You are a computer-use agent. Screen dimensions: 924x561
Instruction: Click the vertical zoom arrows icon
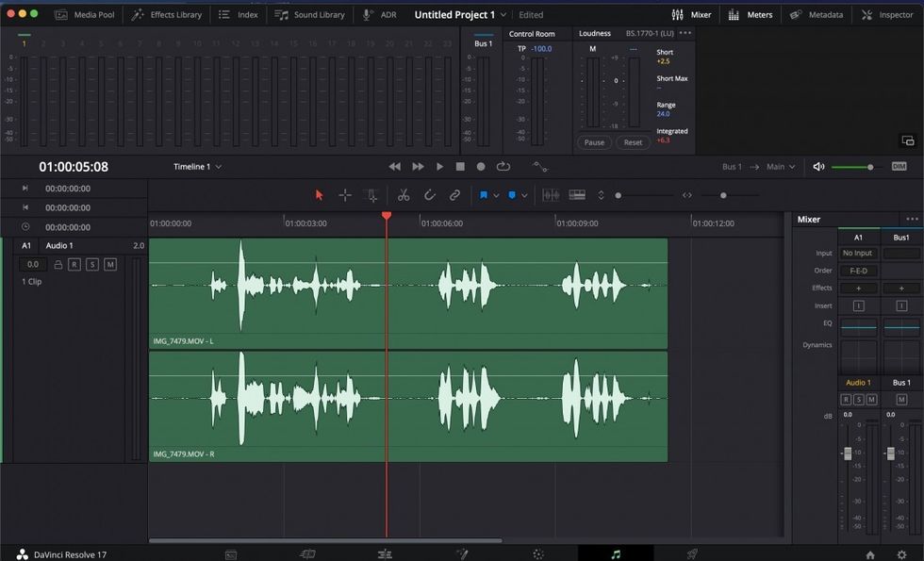tap(601, 195)
